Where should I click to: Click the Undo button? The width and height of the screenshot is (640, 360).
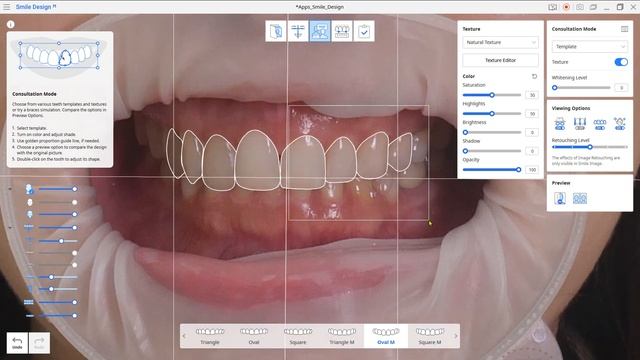click(17, 342)
